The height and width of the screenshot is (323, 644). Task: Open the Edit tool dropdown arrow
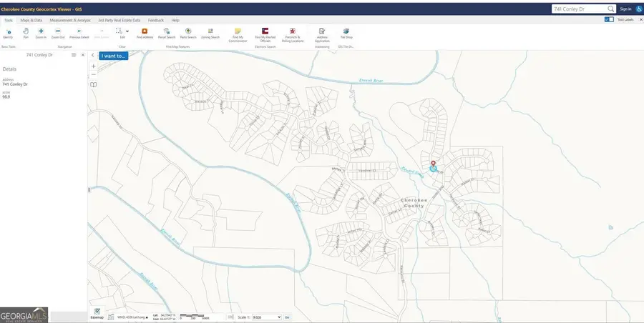click(x=127, y=31)
